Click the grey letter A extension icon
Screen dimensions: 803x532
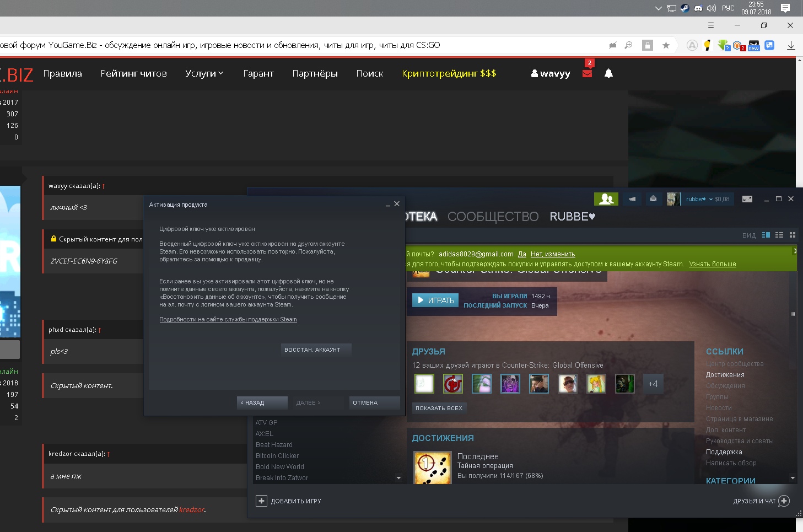tap(692, 45)
